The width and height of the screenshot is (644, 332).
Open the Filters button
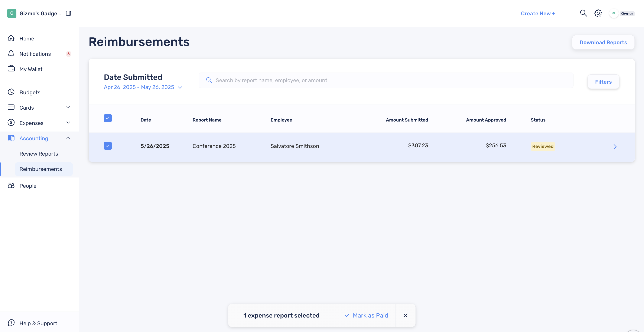(603, 82)
